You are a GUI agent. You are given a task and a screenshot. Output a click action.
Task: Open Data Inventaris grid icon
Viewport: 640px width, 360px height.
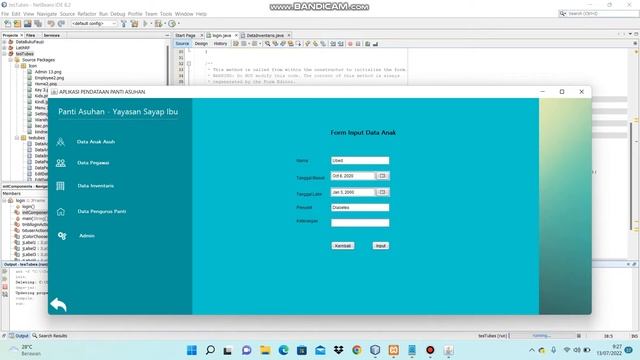[60, 186]
